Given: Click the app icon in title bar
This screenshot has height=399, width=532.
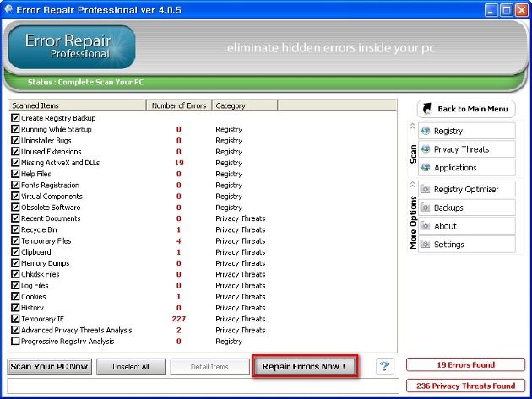Looking at the screenshot, I should tap(8, 9).
